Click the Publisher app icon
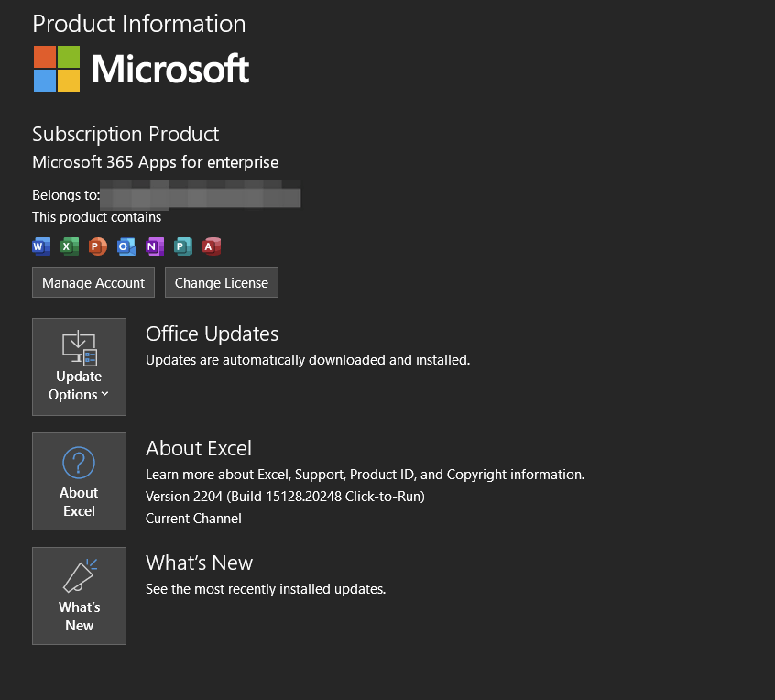775x700 pixels. [183, 246]
